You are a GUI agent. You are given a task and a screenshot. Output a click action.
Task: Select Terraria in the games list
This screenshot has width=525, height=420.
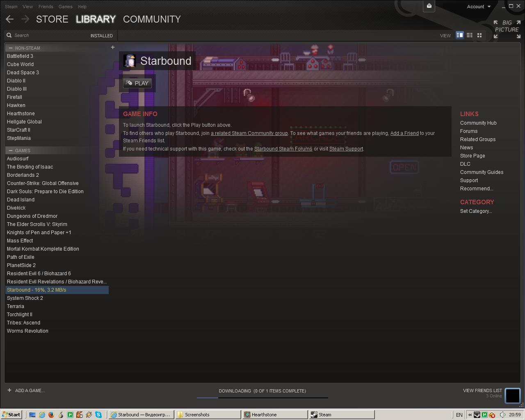tap(57, 306)
